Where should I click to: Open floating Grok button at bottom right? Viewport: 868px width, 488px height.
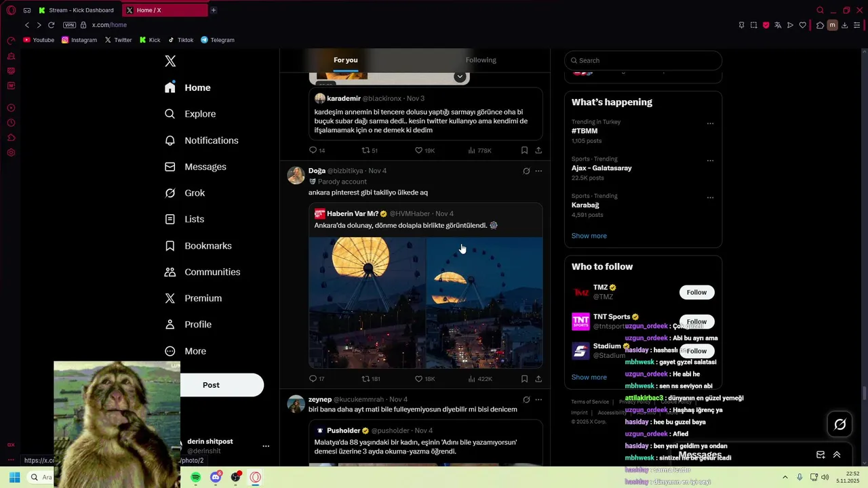(x=840, y=424)
